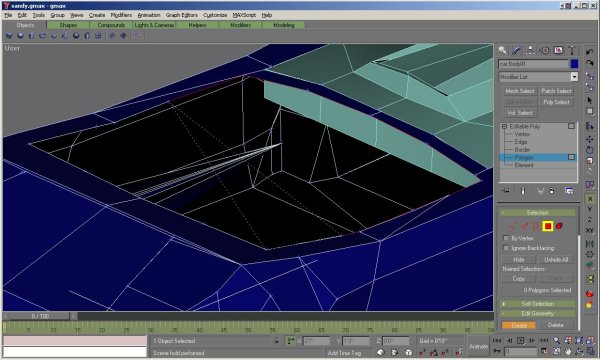This screenshot has width=600, height=360.
Task: Open the Modifier List dropdown
Action: (574, 77)
